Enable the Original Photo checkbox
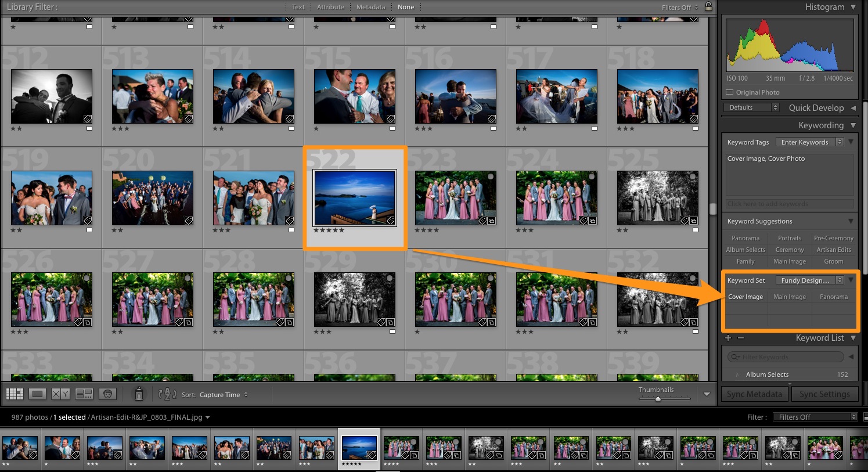Screen dimensions: 868x472 pos(730,92)
